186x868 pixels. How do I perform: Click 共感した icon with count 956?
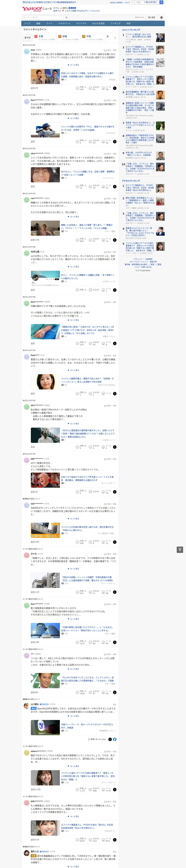pyautogui.click(x=78, y=240)
